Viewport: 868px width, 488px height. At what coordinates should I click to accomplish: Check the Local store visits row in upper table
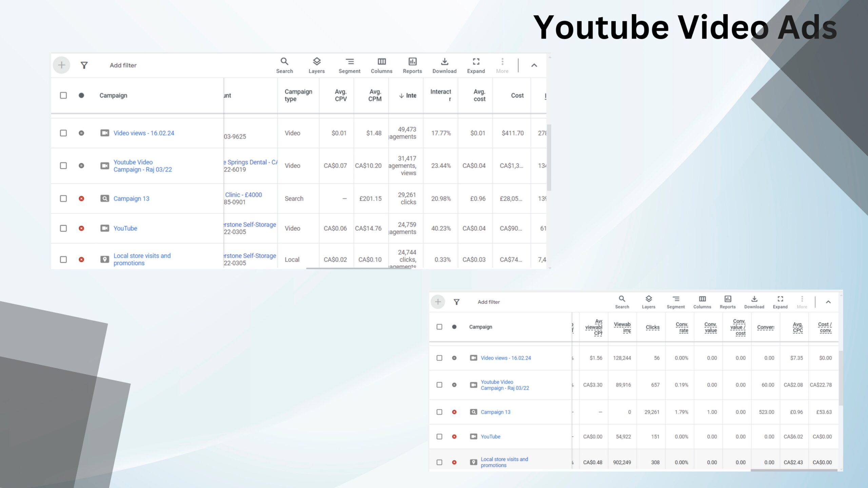pos(63,259)
